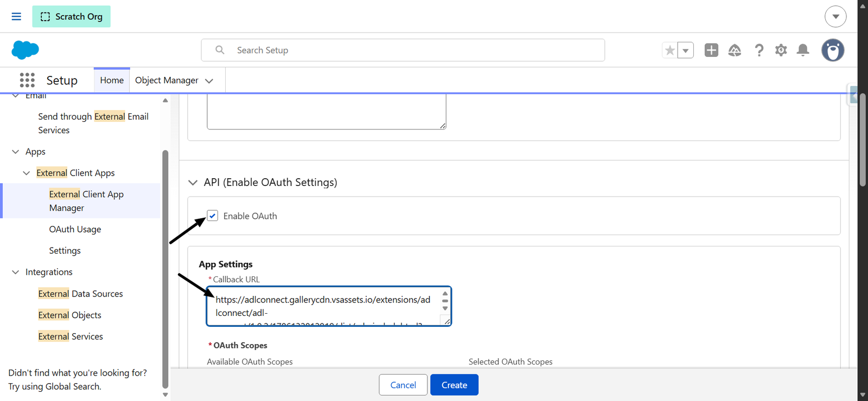Open External Objects in sidebar

pyautogui.click(x=69, y=315)
